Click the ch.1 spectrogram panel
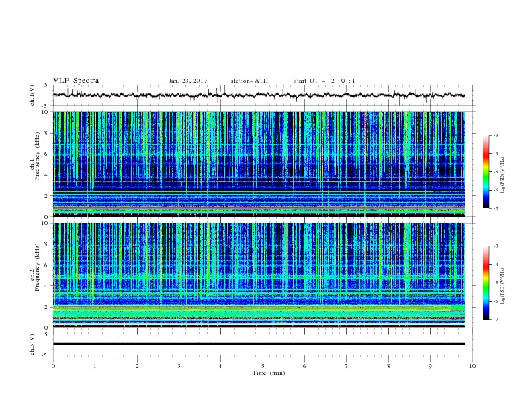This screenshot has height=411, width=532. tap(259, 164)
